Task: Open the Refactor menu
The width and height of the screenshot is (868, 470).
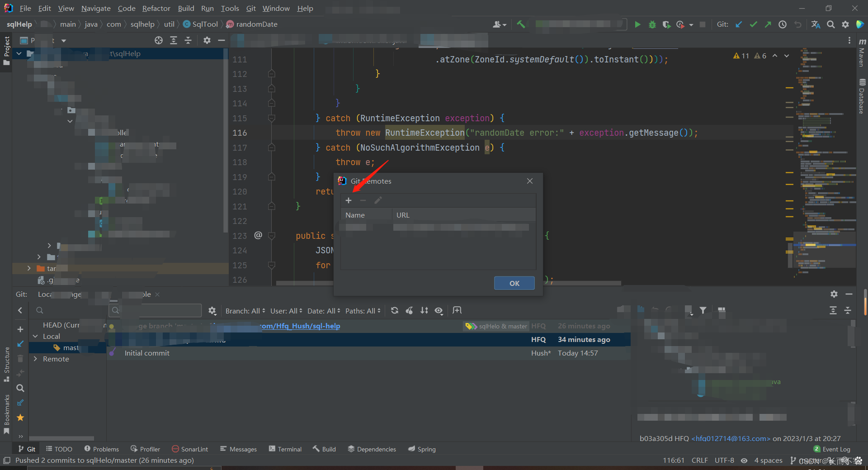Action: 156,8
